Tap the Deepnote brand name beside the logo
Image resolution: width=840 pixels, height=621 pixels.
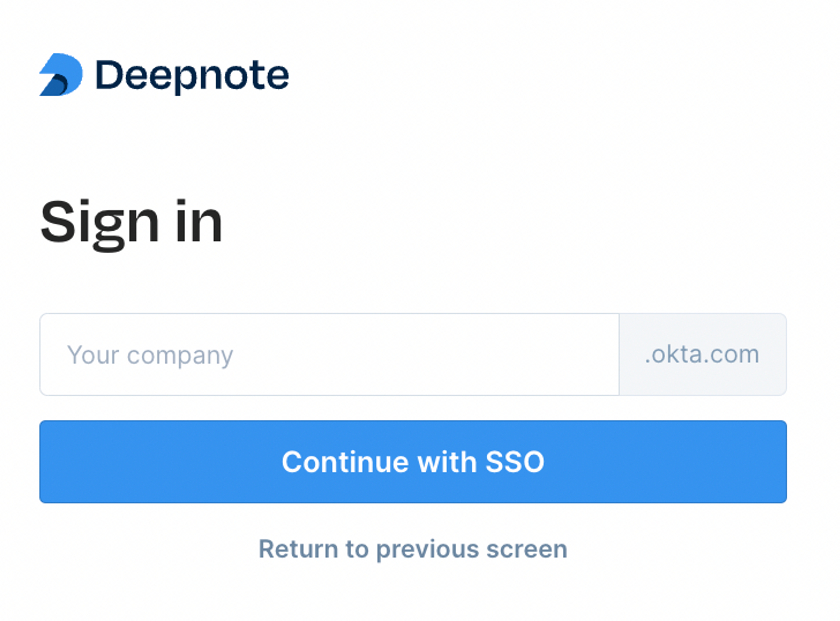coord(192,75)
